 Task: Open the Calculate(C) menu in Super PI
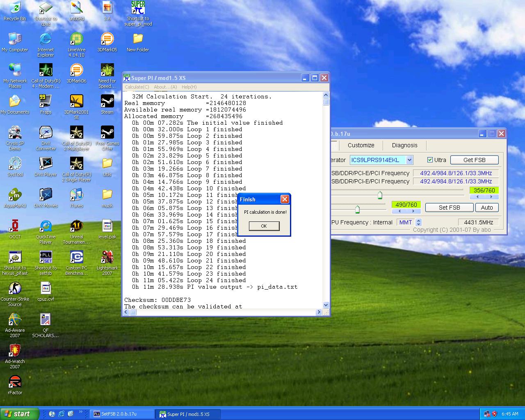[x=137, y=87]
